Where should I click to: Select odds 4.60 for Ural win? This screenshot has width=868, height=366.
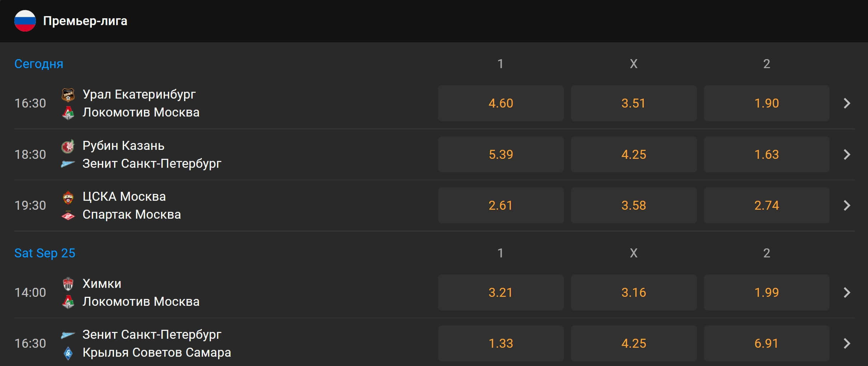501,103
